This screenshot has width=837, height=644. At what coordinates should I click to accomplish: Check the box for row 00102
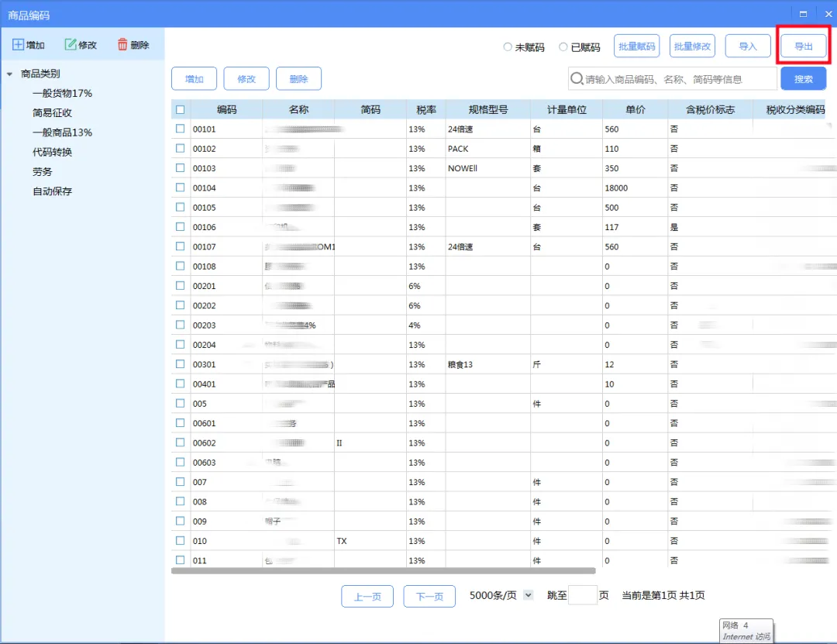click(181, 149)
